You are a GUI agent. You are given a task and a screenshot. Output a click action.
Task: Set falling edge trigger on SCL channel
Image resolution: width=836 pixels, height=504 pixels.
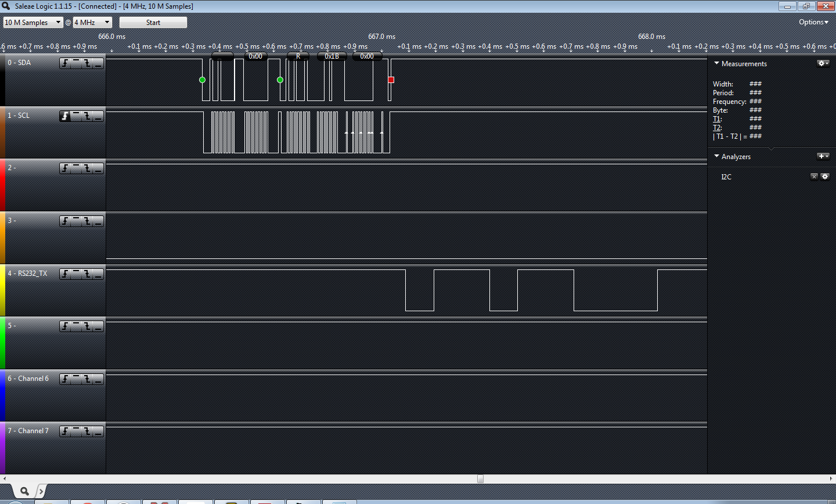pos(87,116)
